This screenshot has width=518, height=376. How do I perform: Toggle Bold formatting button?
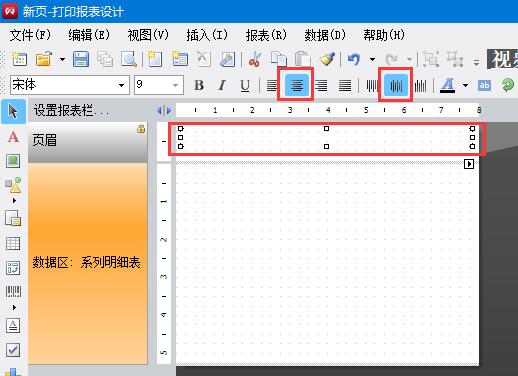pos(199,86)
